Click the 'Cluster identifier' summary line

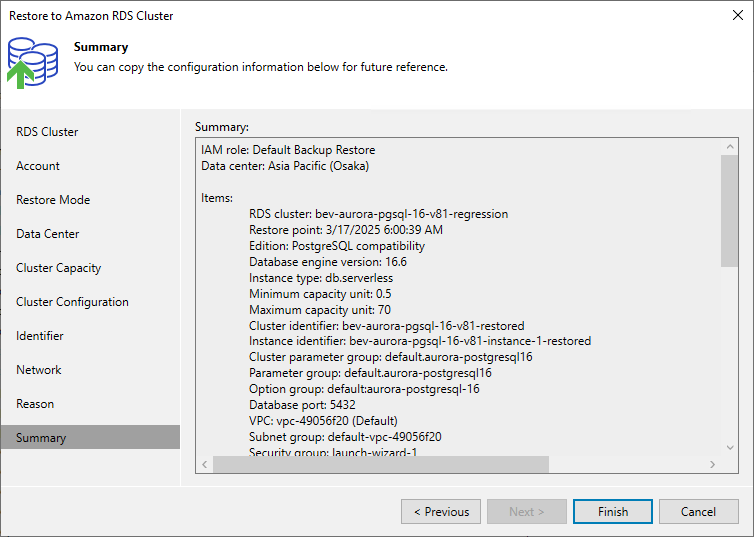click(387, 326)
